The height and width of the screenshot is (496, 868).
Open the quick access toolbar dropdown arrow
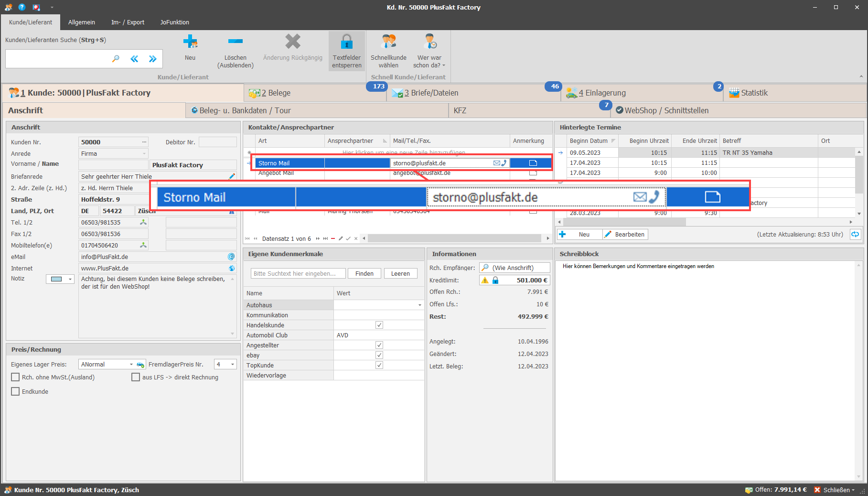52,7
